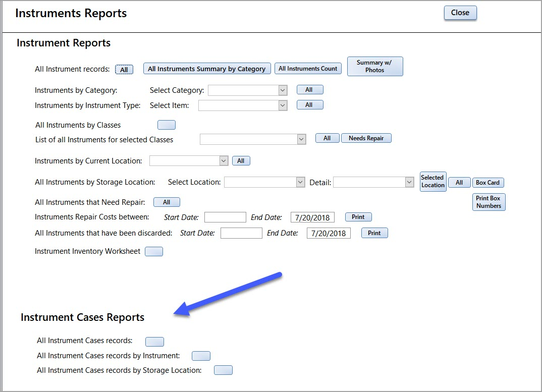Run Instrument Cases records by Storage Location

(x=223, y=370)
